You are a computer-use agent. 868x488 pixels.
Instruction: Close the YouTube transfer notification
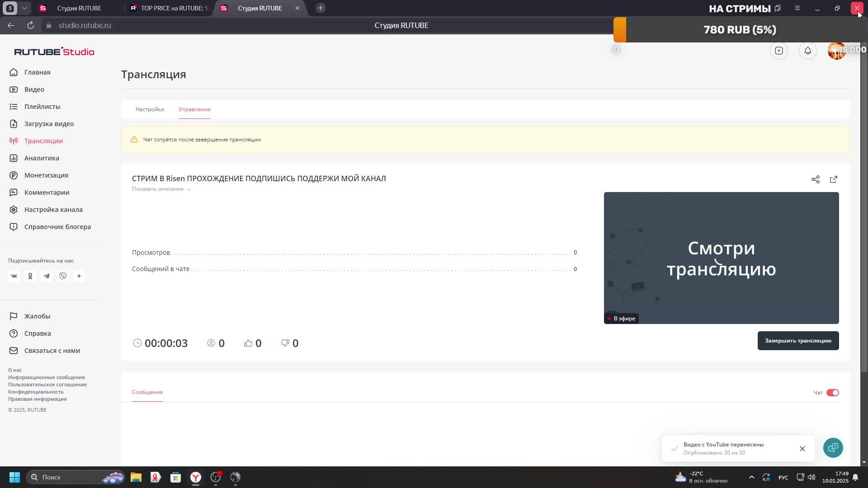[802, 449]
